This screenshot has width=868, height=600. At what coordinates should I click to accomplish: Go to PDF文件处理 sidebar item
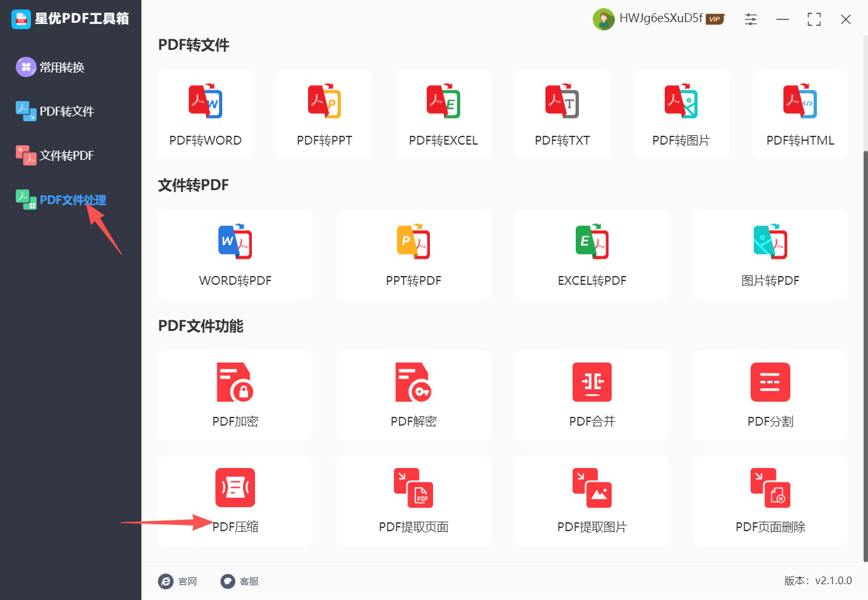click(61, 200)
